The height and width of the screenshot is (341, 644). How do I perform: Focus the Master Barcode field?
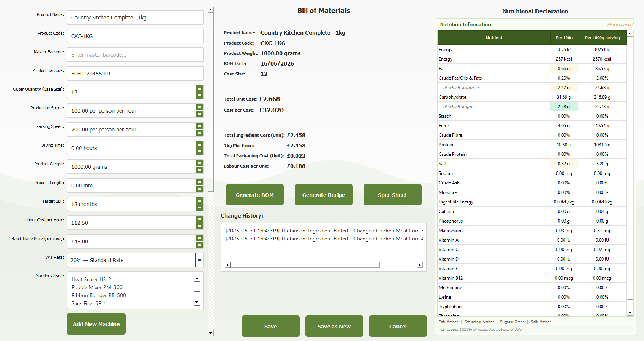[x=135, y=55]
